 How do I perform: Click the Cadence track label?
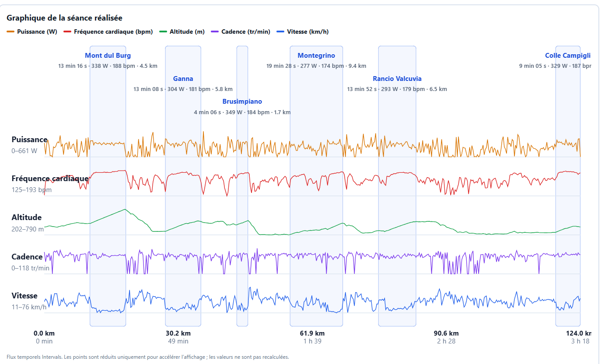pyautogui.click(x=27, y=257)
